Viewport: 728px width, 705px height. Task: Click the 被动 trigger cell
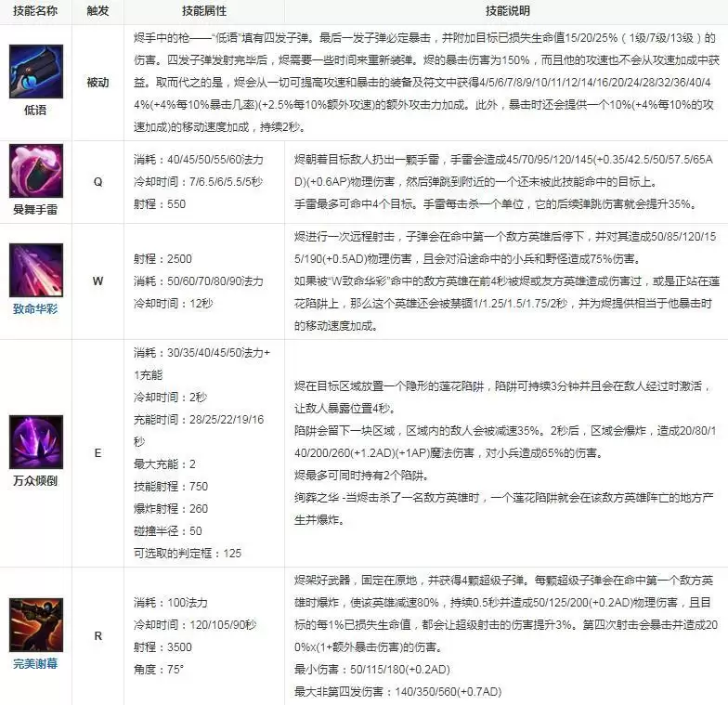(98, 82)
